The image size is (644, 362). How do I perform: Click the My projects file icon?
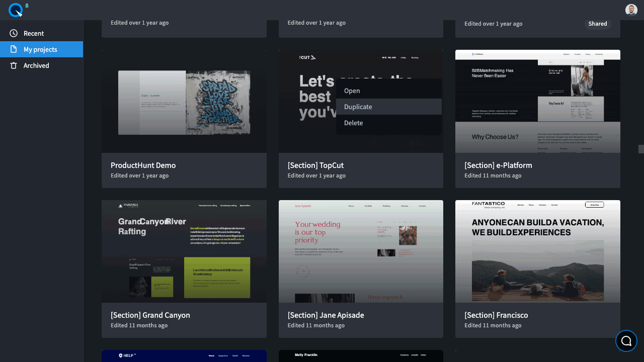14,49
